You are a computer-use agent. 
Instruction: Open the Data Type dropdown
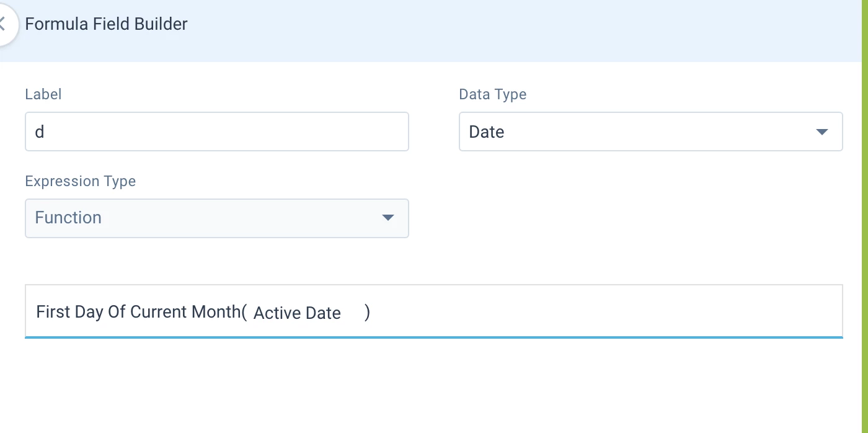[651, 132]
